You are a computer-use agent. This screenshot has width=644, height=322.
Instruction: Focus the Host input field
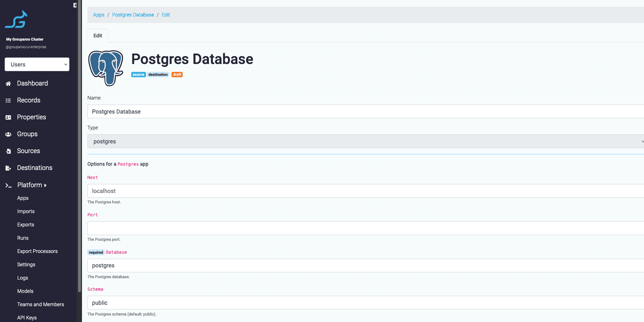366,191
